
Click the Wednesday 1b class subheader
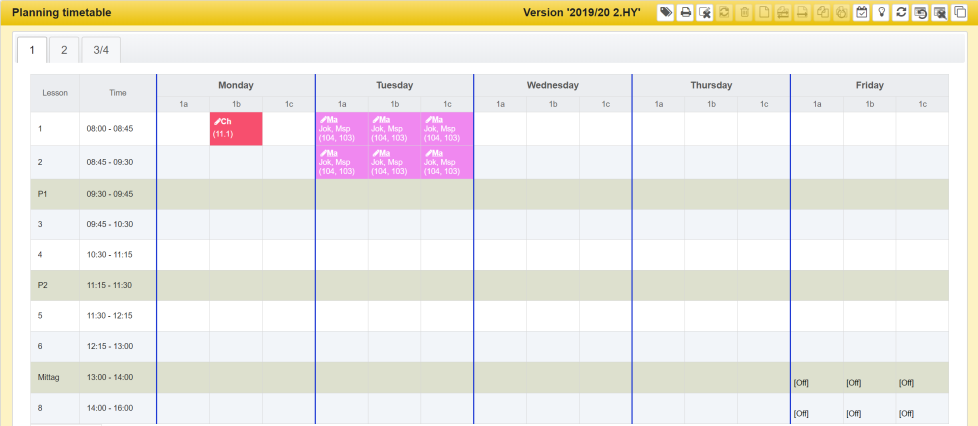click(x=553, y=104)
